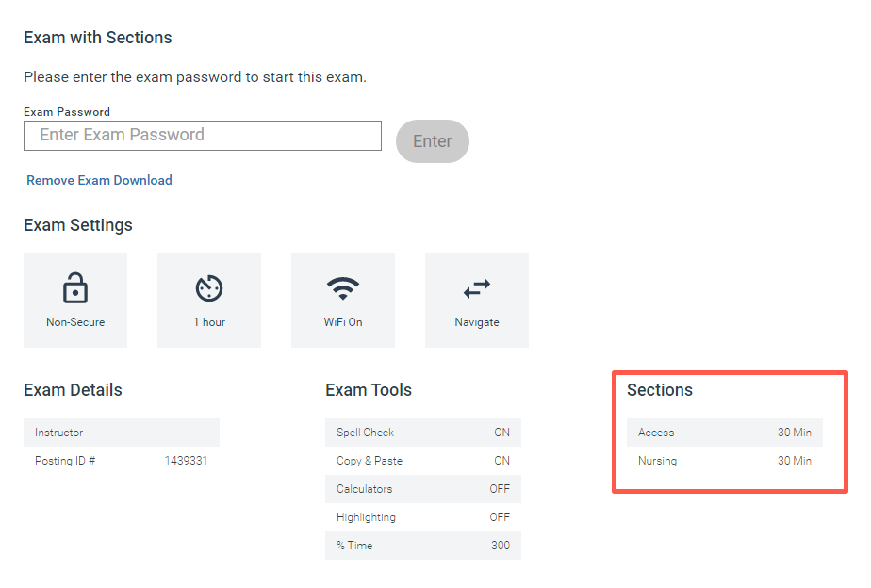Screen dimensions: 871x588
Task: Click the Exam Password input field
Action: (x=202, y=135)
